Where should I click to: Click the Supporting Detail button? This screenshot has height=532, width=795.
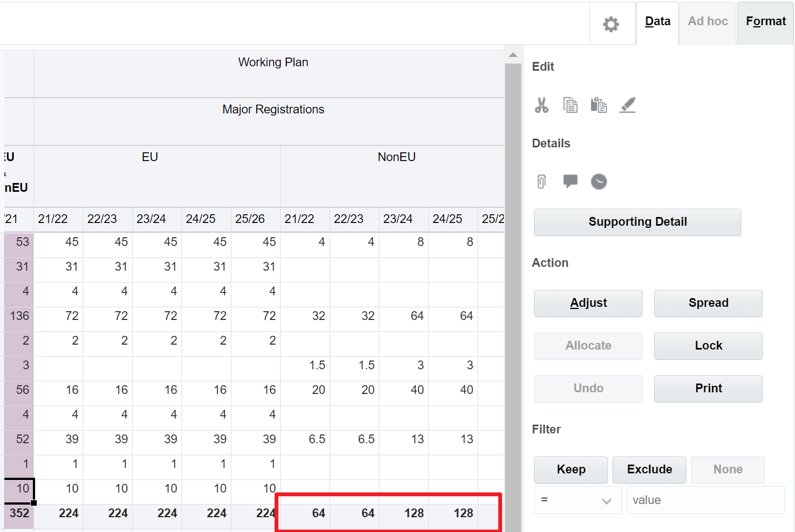[x=637, y=222]
